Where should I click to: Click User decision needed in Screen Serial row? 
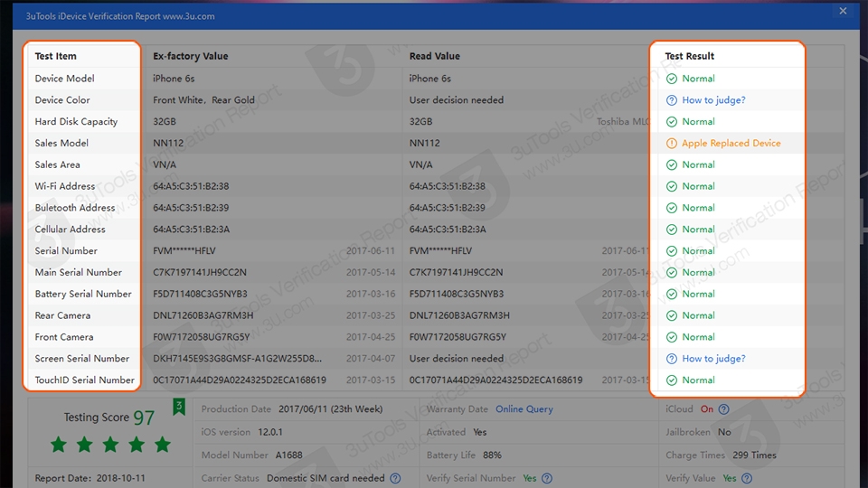point(457,359)
